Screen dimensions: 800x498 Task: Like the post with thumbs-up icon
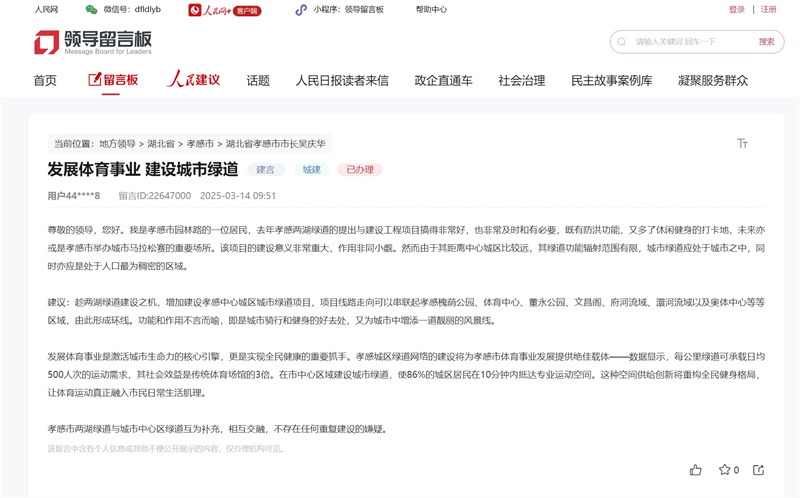tap(695, 470)
